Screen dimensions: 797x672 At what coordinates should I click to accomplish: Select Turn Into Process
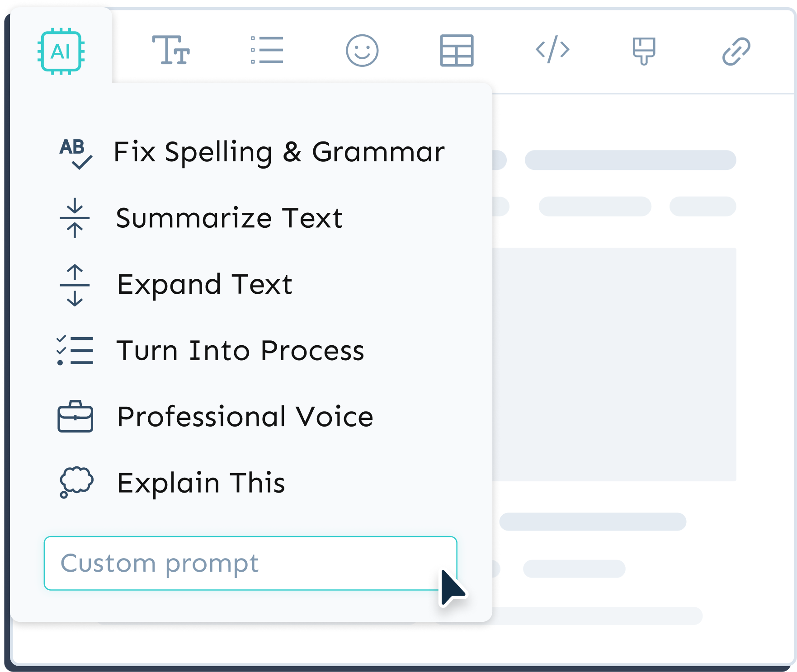pyautogui.click(x=240, y=350)
